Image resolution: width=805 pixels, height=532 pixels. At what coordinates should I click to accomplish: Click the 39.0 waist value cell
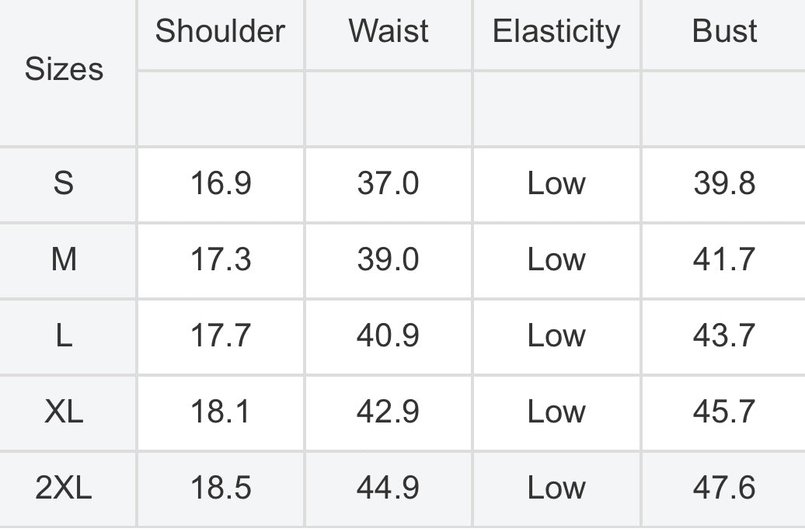coord(389,259)
